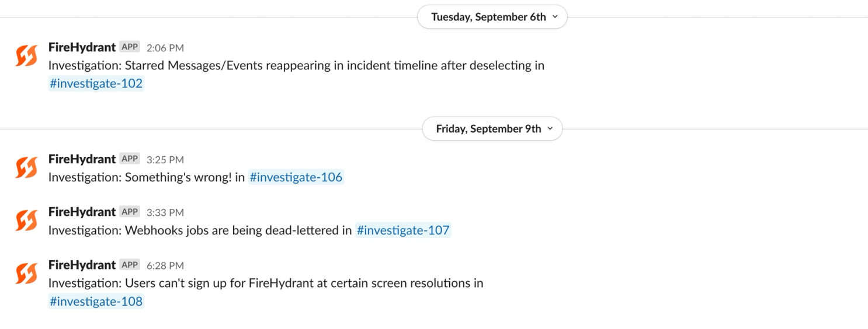Open Friday, September 9th date dropdown

pyautogui.click(x=492, y=129)
